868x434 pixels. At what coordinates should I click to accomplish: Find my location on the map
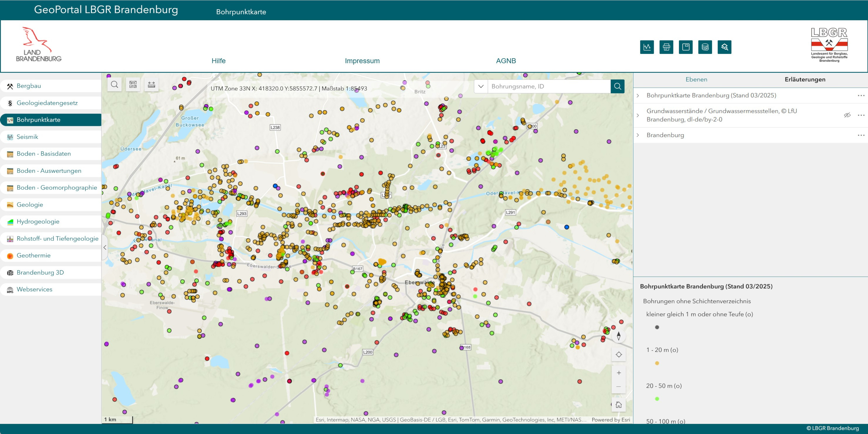(x=619, y=354)
